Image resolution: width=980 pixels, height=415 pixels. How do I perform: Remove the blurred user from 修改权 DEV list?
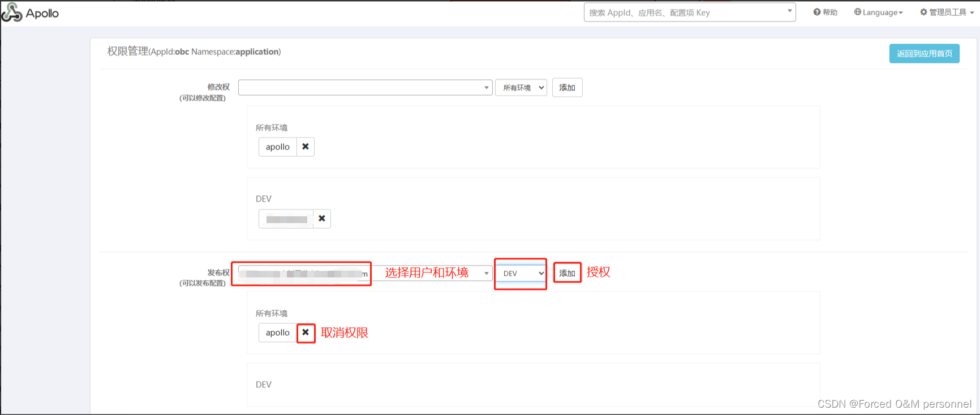tap(322, 219)
